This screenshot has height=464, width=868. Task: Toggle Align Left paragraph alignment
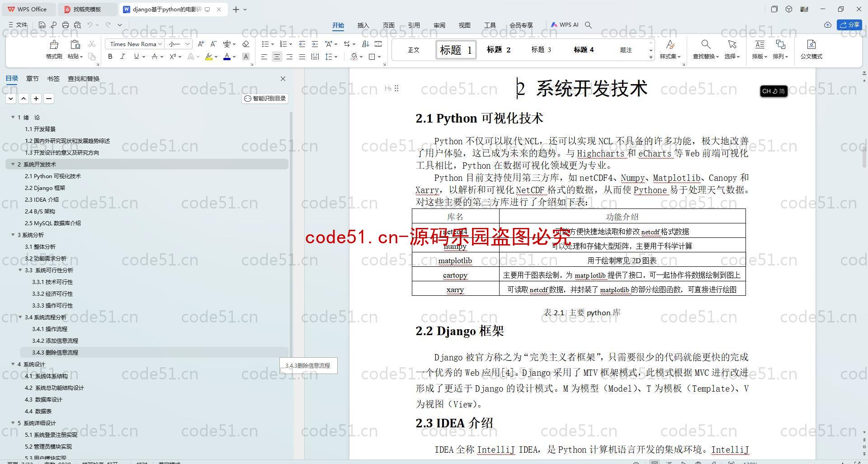point(264,57)
